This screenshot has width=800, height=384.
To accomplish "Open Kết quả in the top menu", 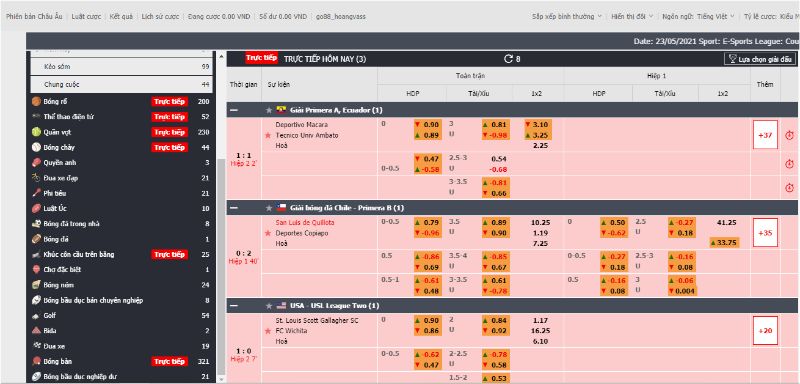I will pyautogui.click(x=121, y=16).
